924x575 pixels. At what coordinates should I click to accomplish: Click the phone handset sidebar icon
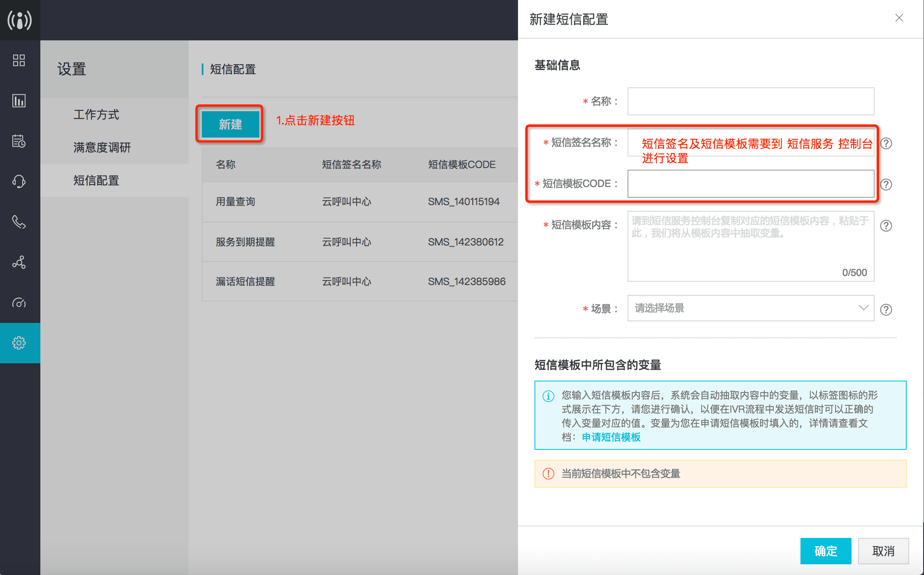point(19,222)
